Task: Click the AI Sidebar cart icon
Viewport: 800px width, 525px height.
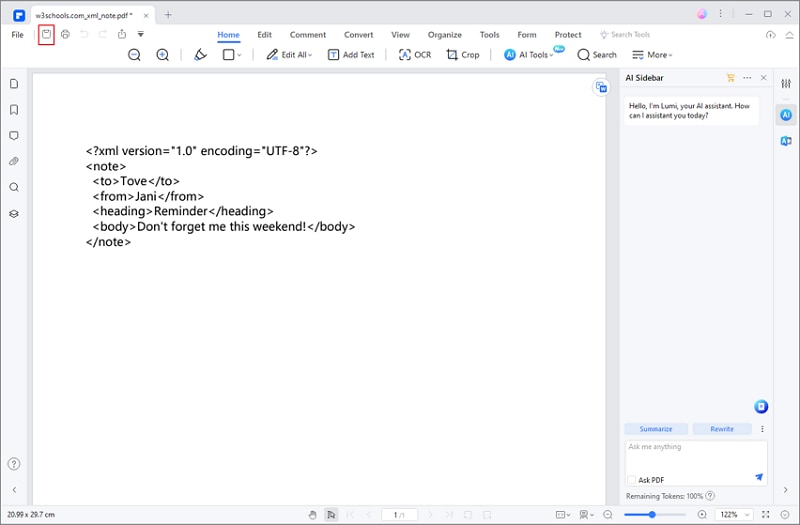Action: (x=731, y=78)
